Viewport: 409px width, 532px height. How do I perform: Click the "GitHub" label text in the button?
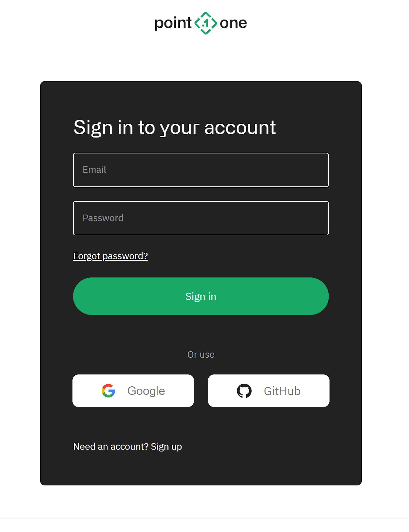[282, 391]
